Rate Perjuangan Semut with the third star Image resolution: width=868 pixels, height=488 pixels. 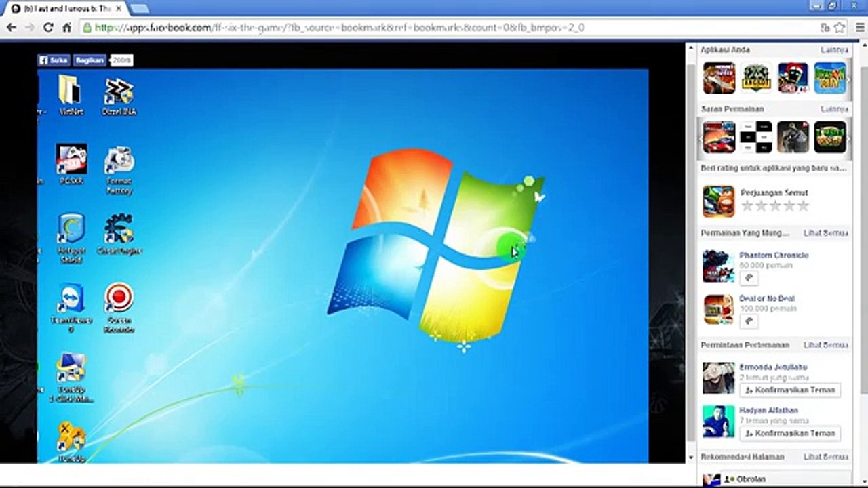pyautogui.click(x=775, y=206)
